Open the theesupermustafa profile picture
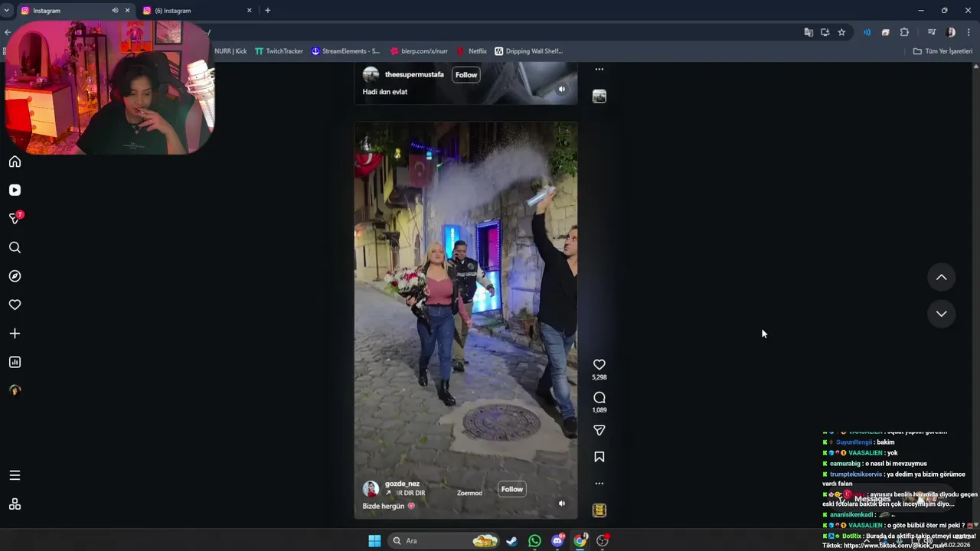Screen dimensions: 980x551 [371, 74]
